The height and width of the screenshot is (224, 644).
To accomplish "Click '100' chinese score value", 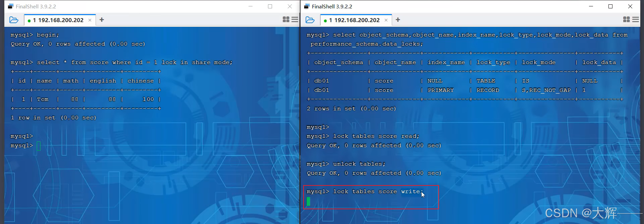I will coord(148,99).
